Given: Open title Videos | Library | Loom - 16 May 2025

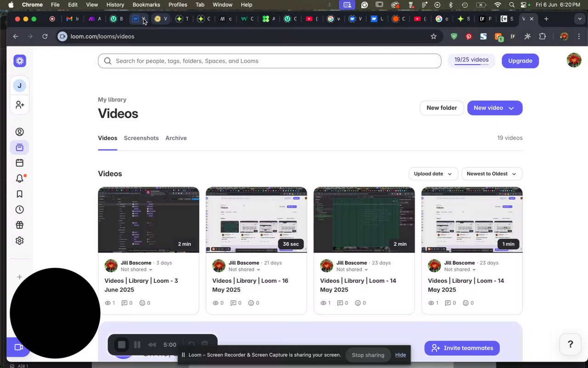Looking at the screenshot, I should (x=250, y=285).
